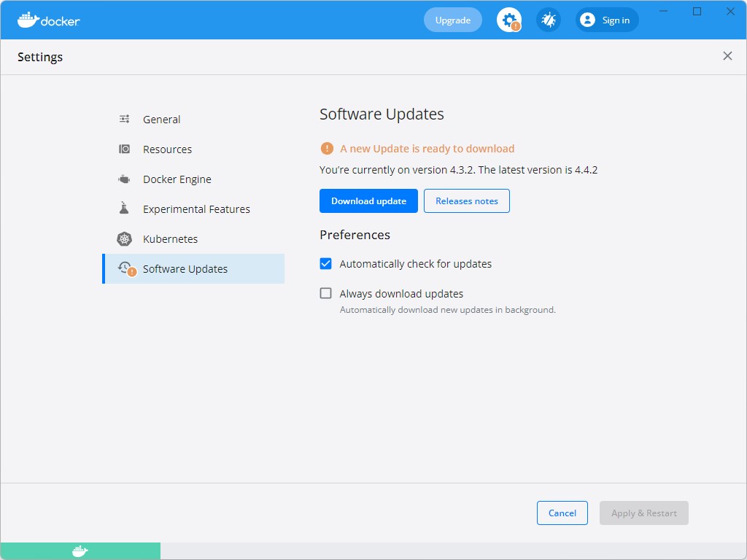Open the Releases notes
This screenshot has width=747, height=560.
(x=466, y=201)
